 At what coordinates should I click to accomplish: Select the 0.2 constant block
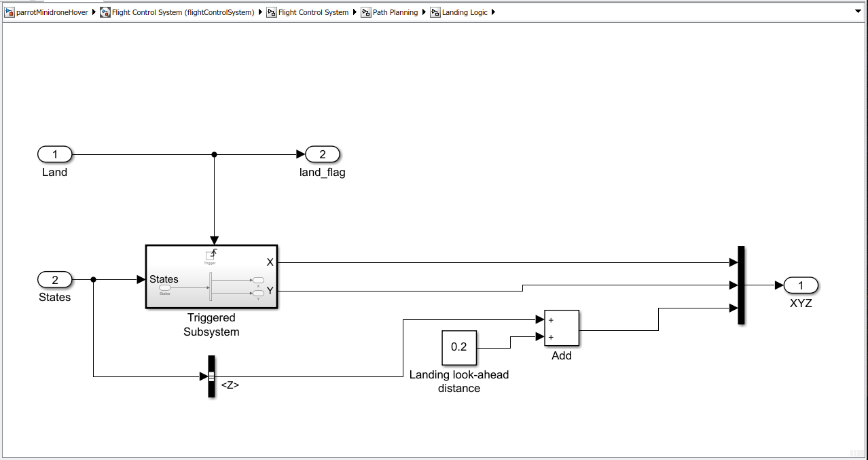pyautogui.click(x=459, y=348)
